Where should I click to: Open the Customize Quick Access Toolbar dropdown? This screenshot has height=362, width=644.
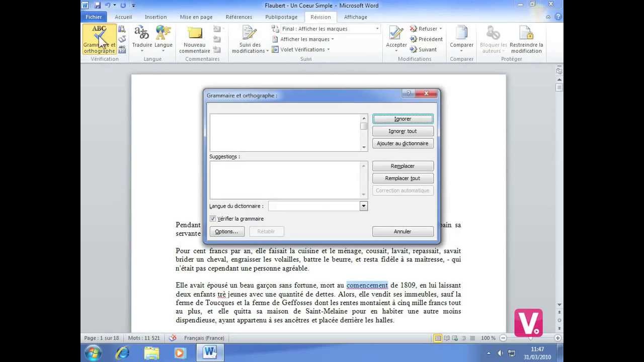coord(133,5)
